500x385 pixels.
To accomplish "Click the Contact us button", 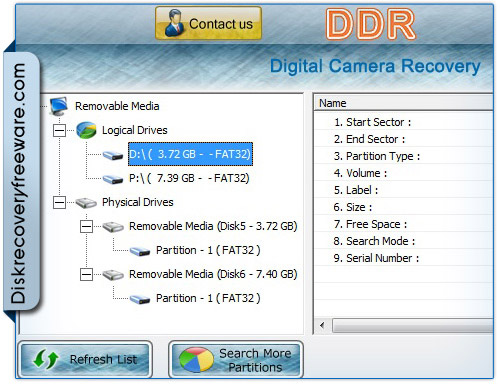I will click(208, 23).
